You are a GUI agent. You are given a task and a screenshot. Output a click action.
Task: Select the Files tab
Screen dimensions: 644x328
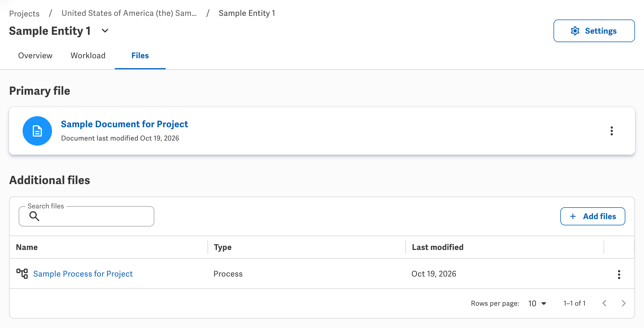(x=140, y=55)
